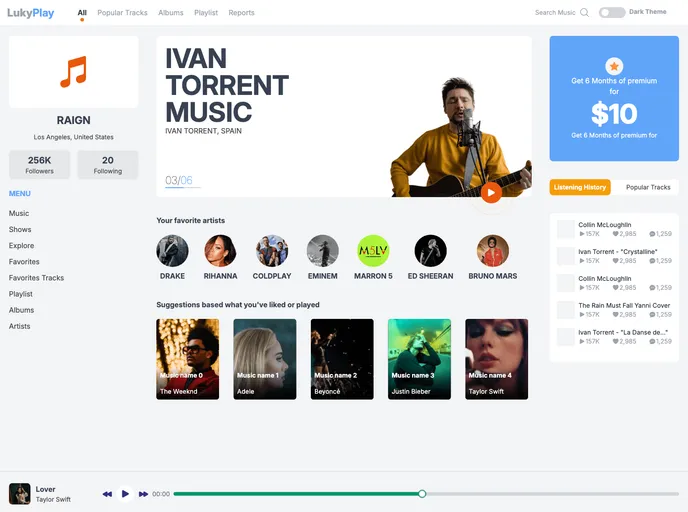Open The Weeknd suggestion thumbnail
The image size is (688, 512).
coord(188,359)
